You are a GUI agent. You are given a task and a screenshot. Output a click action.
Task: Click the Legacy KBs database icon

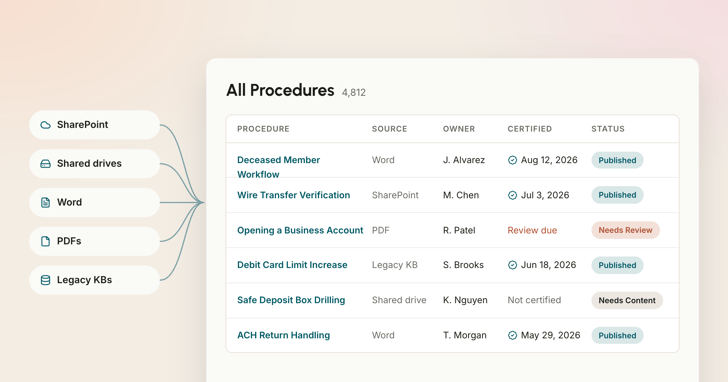tap(45, 280)
